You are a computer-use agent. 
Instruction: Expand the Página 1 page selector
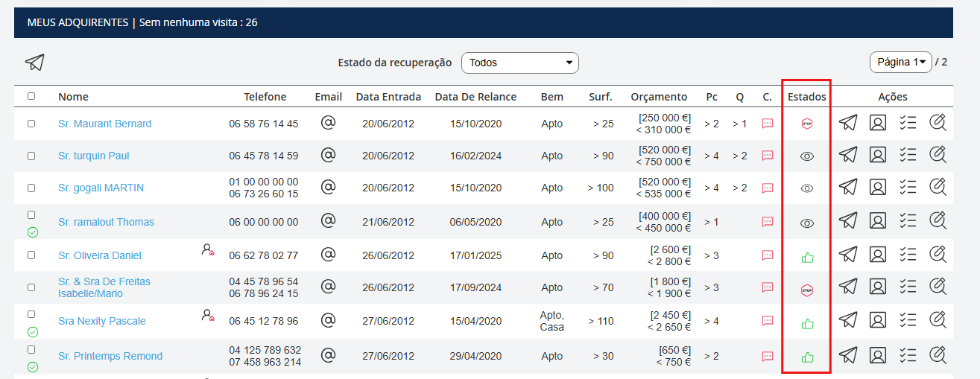[x=900, y=62]
